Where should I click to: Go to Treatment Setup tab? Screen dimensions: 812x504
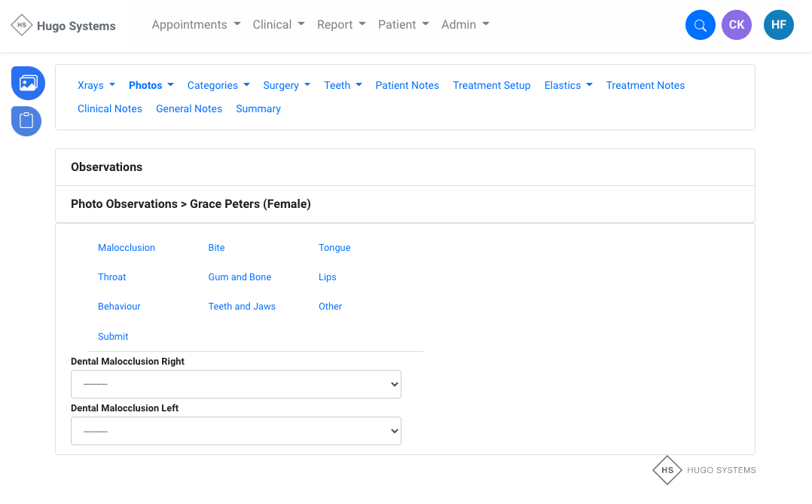point(491,85)
